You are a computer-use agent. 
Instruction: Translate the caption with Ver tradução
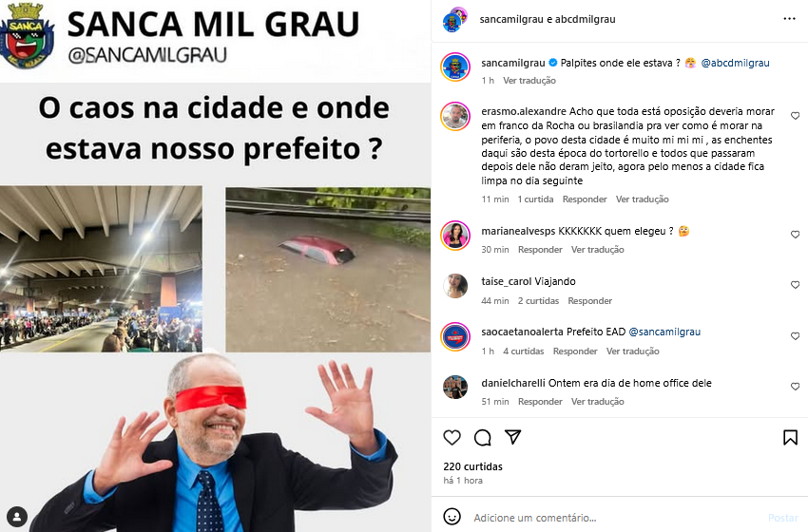tap(529, 81)
